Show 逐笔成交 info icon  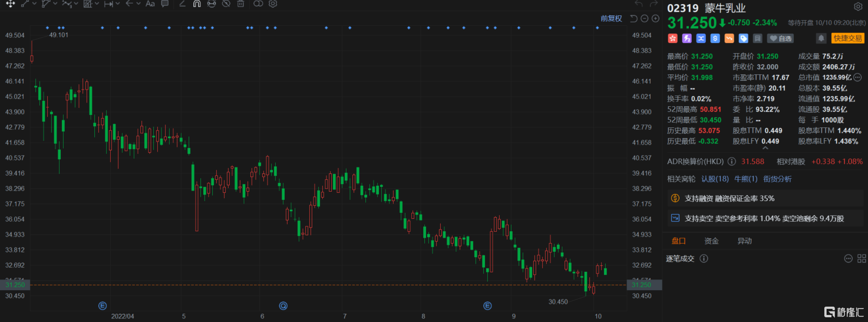703,258
